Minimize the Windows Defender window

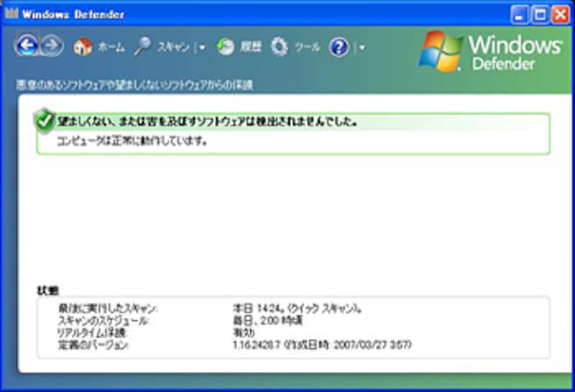click(519, 15)
